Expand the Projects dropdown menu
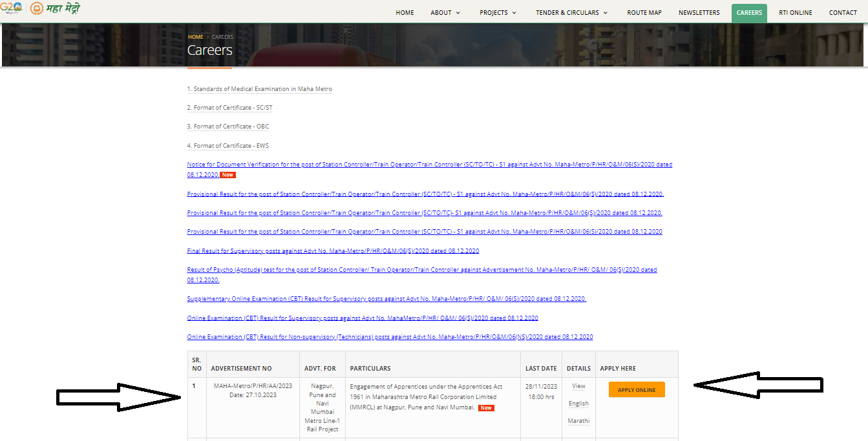This screenshot has height=441, width=868. click(x=498, y=13)
